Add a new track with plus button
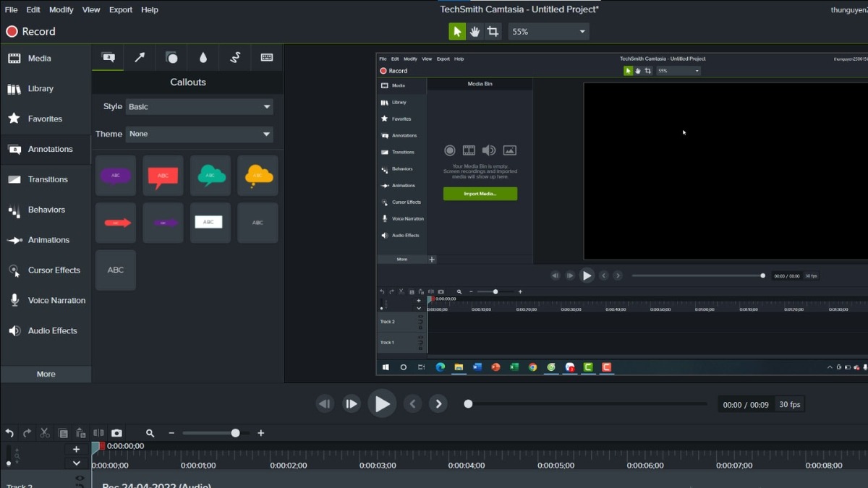This screenshot has height=488, width=868. coord(76,450)
